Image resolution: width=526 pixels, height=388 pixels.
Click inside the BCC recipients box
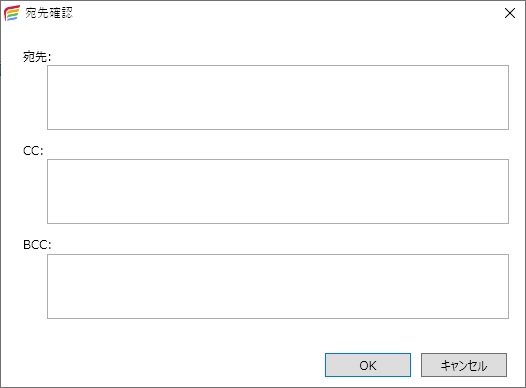tap(278, 286)
